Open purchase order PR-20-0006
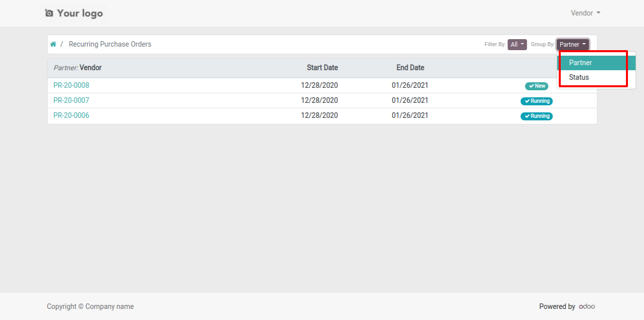The height and width of the screenshot is (320, 644). point(71,115)
